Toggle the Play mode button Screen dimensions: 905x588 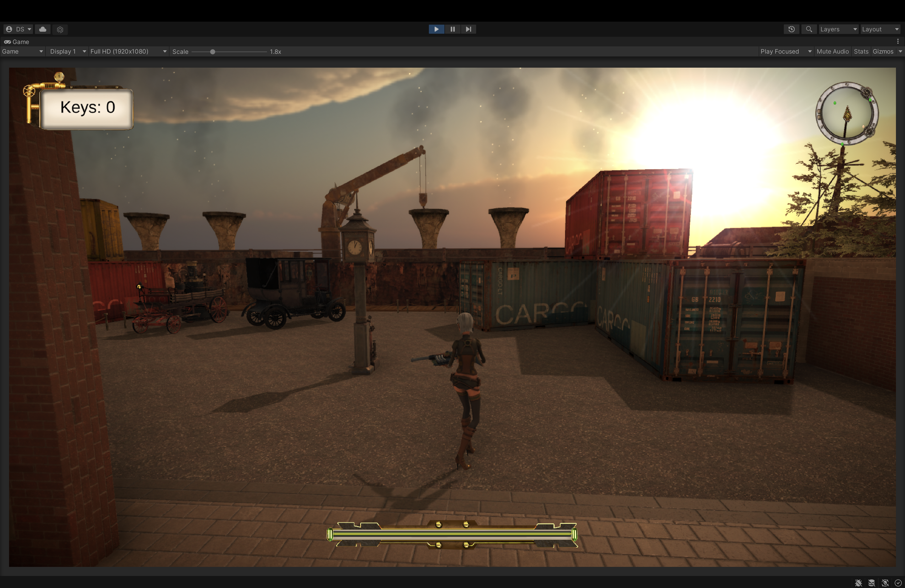436,29
